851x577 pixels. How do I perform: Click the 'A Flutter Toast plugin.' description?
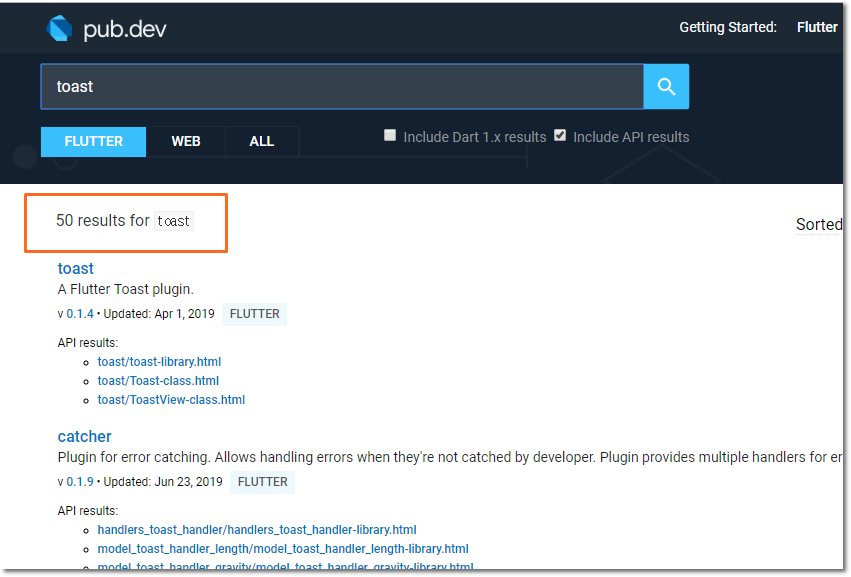click(x=125, y=289)
